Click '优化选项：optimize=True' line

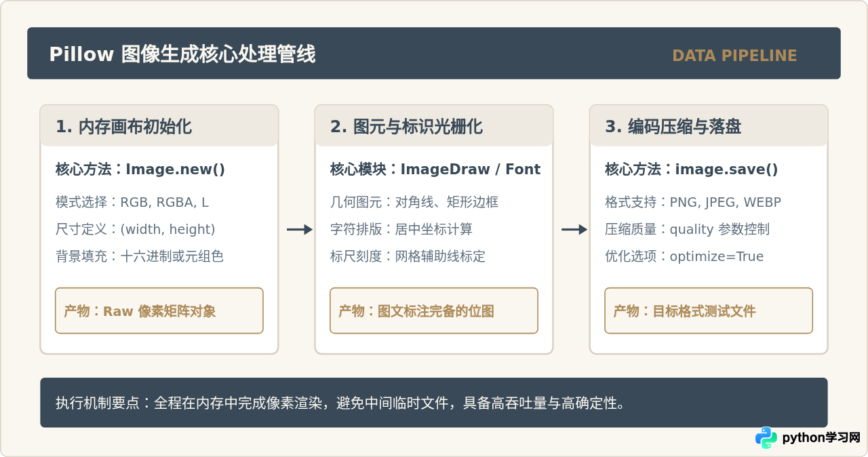(684, 256)
